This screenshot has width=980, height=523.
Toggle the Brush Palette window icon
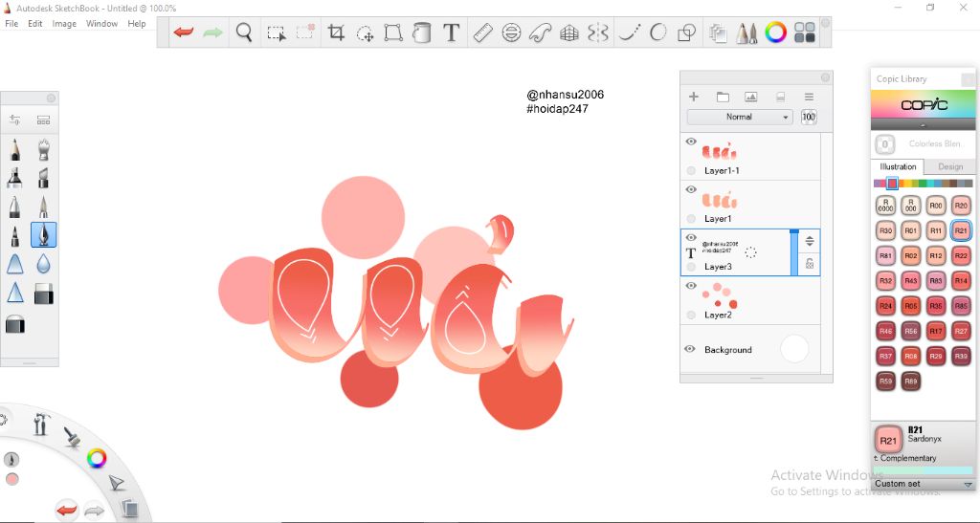746,33
